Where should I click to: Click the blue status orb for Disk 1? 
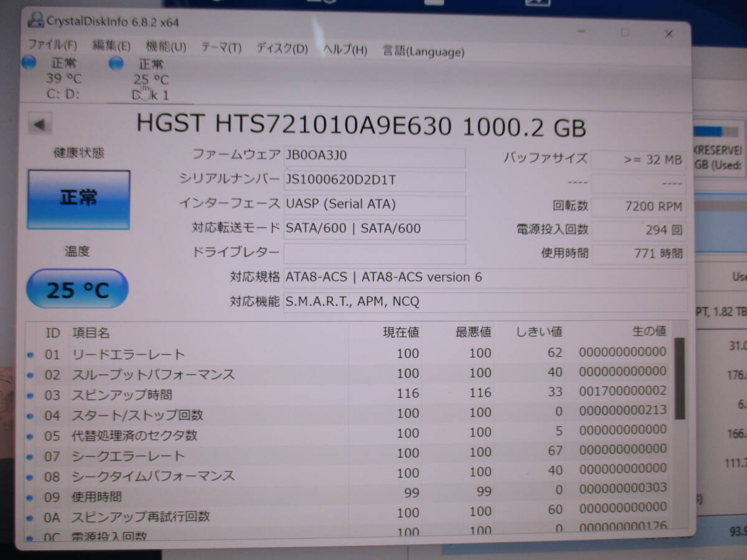tap(116, 63)
